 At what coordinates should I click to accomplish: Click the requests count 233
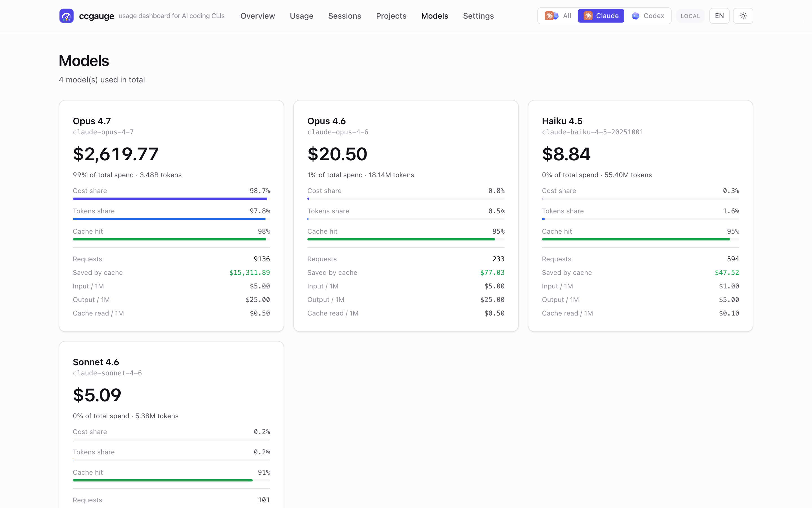point(498,259)
